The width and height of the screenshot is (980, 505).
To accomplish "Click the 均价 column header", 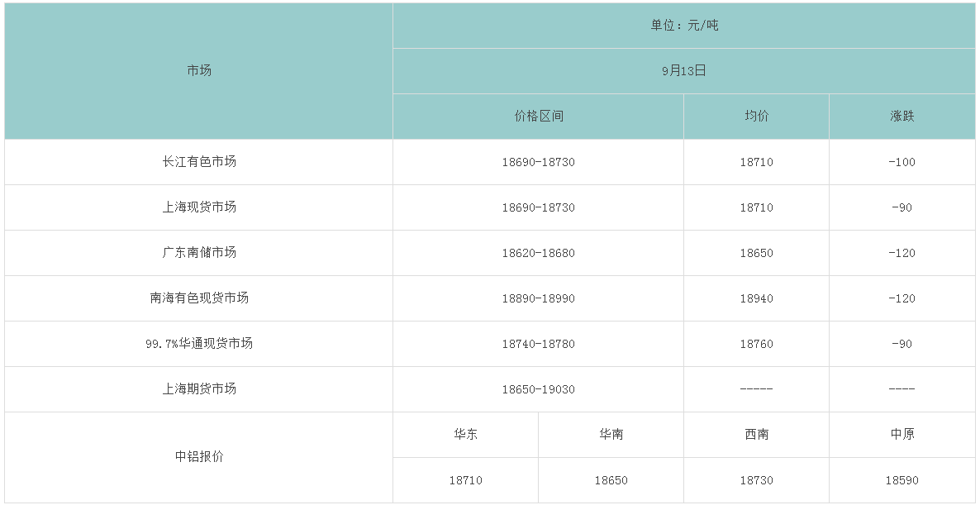I will pos(756,117).
